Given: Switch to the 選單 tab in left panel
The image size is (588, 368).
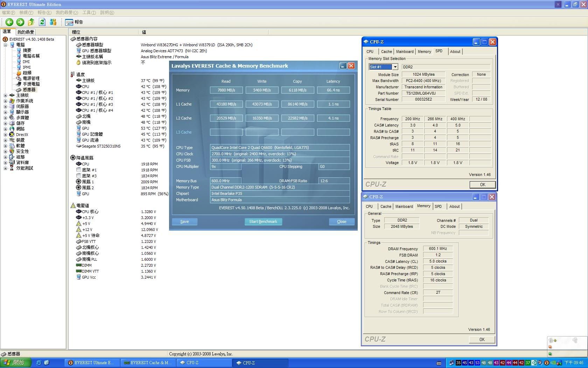Looking at the screenshot, I should pyautogui.click(x=7, y=32).
